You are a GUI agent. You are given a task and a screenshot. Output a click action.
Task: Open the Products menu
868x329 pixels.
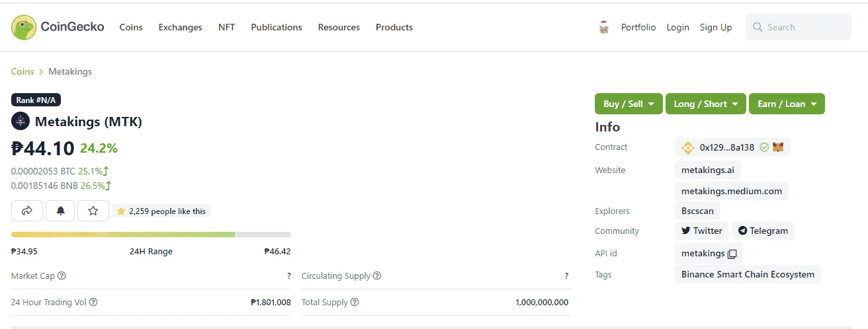point(394,27)
